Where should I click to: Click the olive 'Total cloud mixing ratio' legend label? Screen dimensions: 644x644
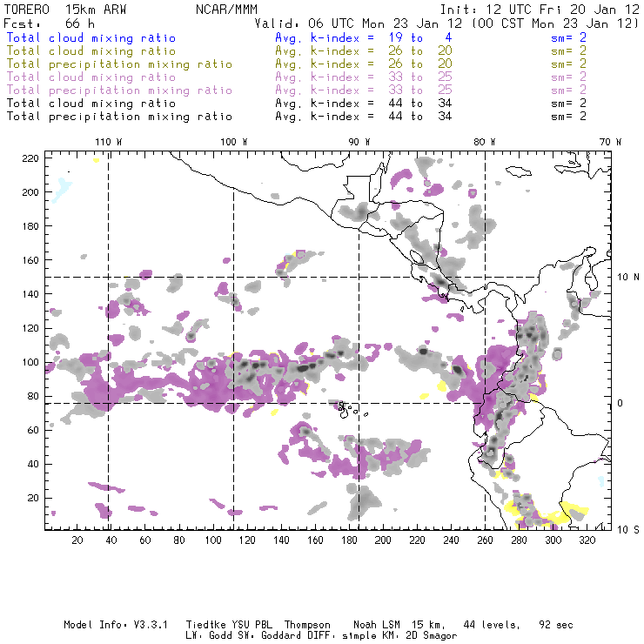tap(91, 51)
